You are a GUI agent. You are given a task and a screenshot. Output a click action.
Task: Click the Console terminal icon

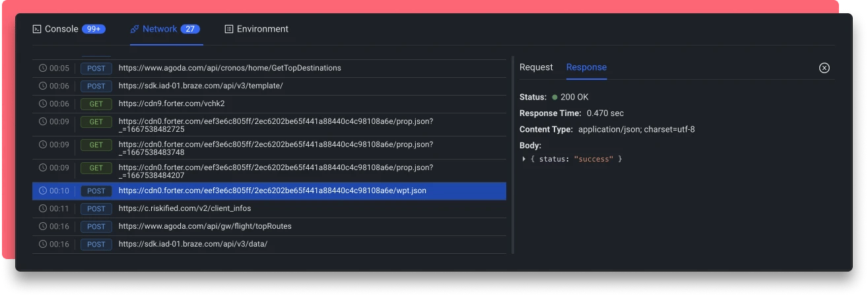point(36,29)
